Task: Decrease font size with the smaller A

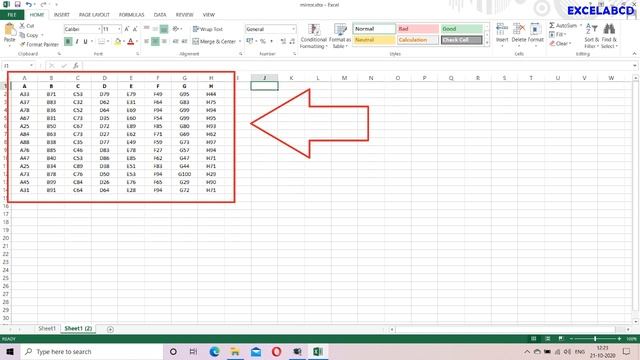Action: (135, 29)
